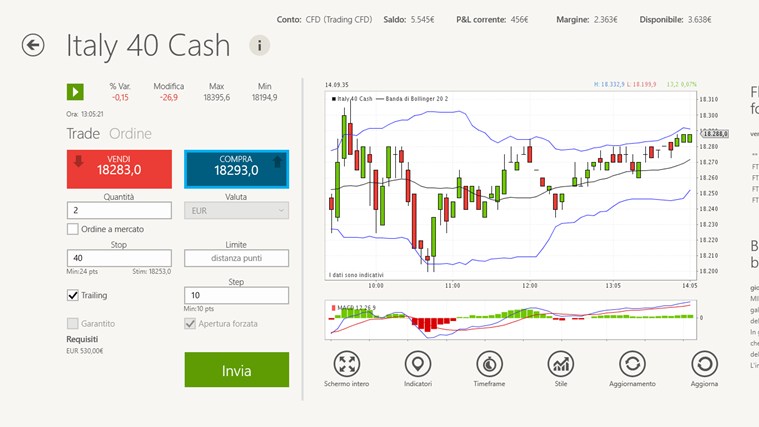Viewport: 759px width, 427px height.
Task: Submit order with the Invia button
Action: (236, 370)
